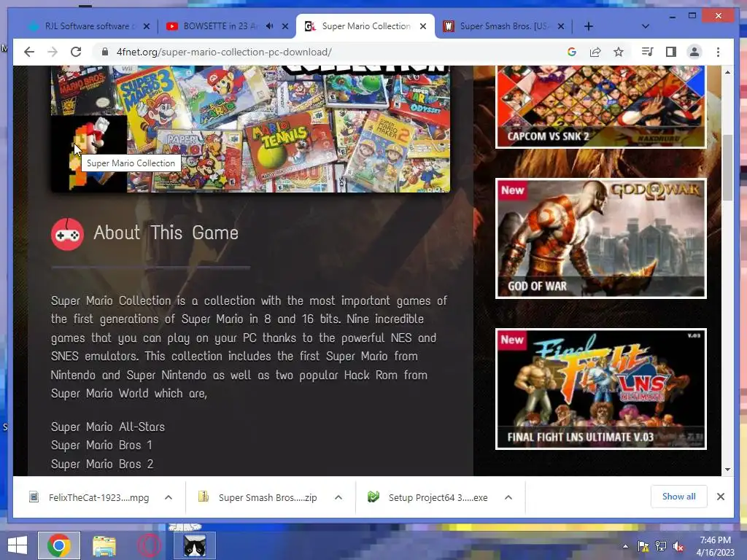Open Chrome three-dot menu
Image resolution: width=747 pixels, height=560 pixels.
click(x=718, y=52)
